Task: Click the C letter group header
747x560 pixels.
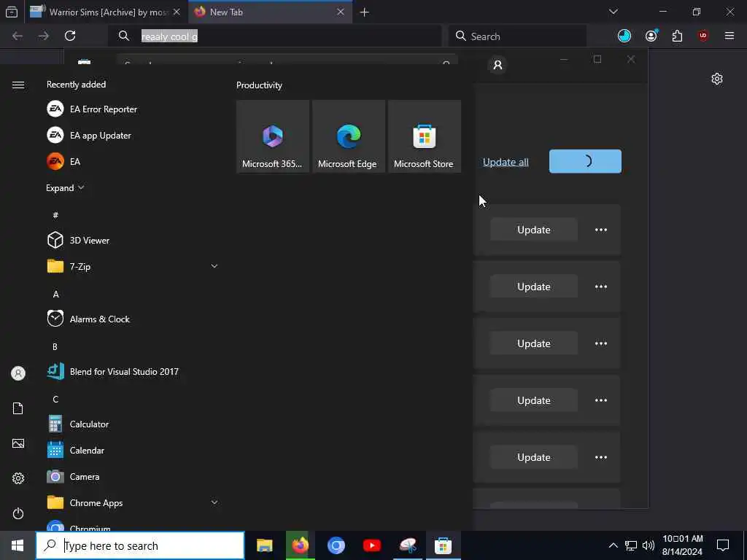Action: (55, 399)
